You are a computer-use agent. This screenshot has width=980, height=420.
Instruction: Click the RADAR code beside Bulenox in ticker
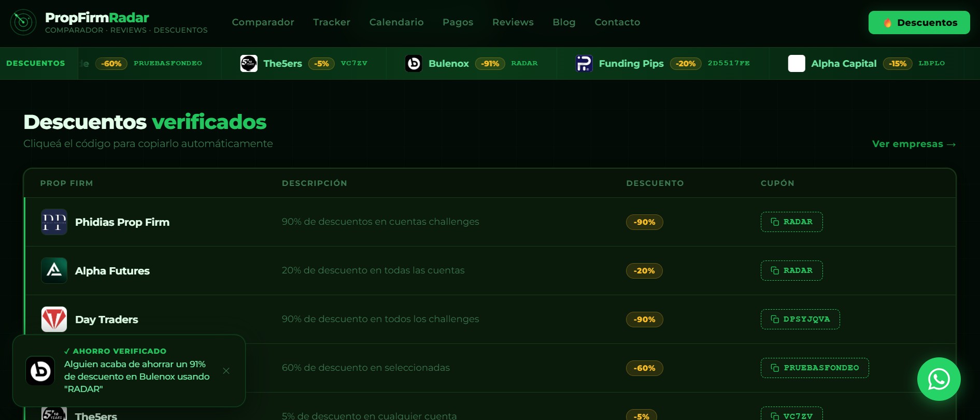pyautogui.click(x=524, y=63)
